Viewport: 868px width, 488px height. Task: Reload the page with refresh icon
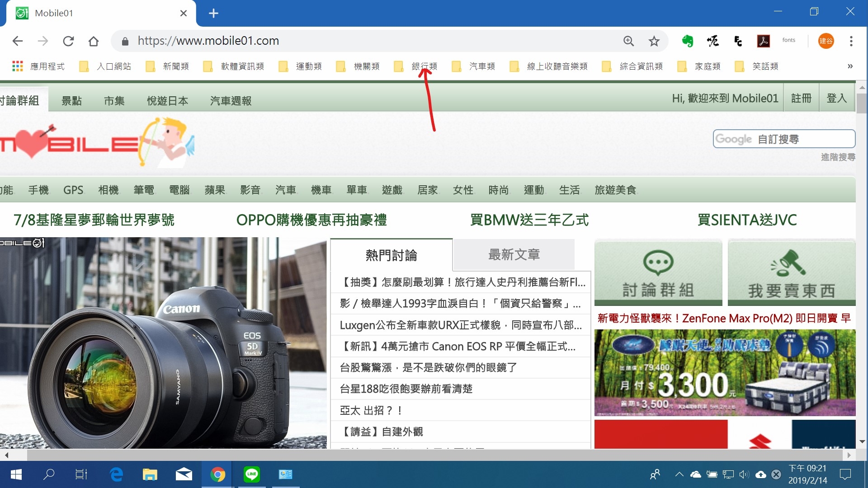[68, 41]
